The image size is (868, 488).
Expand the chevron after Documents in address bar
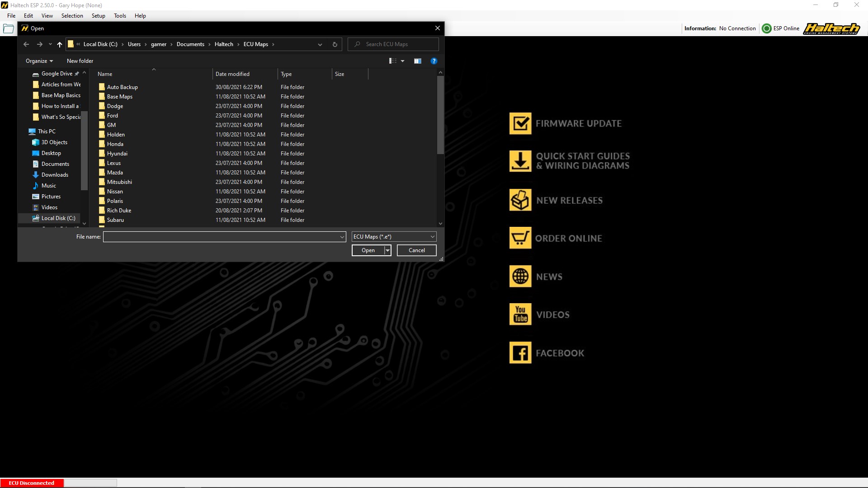point(209,44)
